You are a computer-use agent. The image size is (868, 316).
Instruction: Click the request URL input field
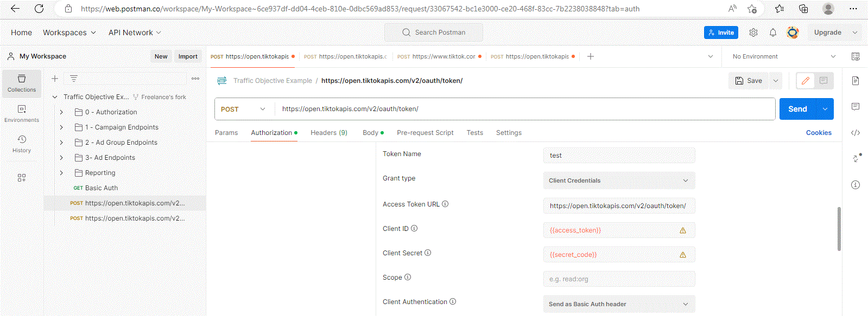[x=525, y=109]
